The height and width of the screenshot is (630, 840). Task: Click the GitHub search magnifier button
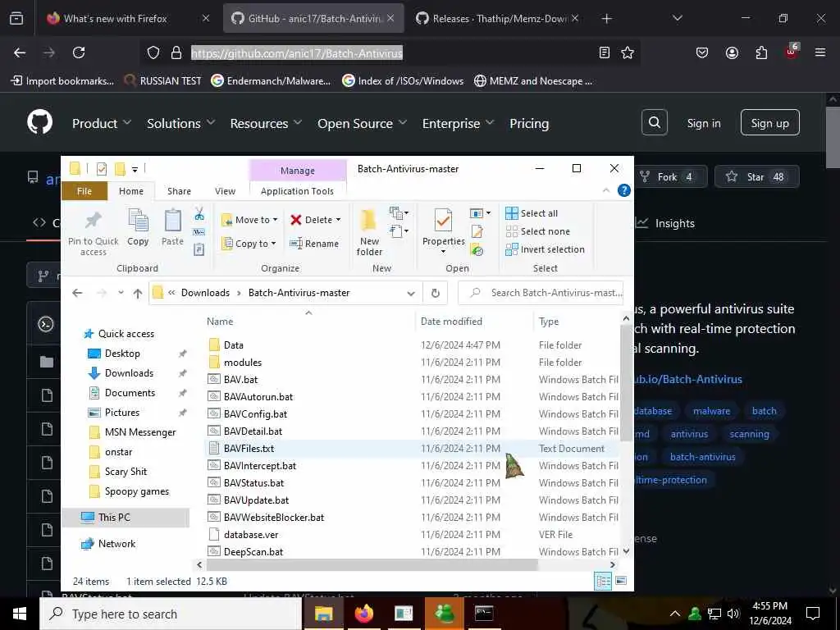(655, 123)
